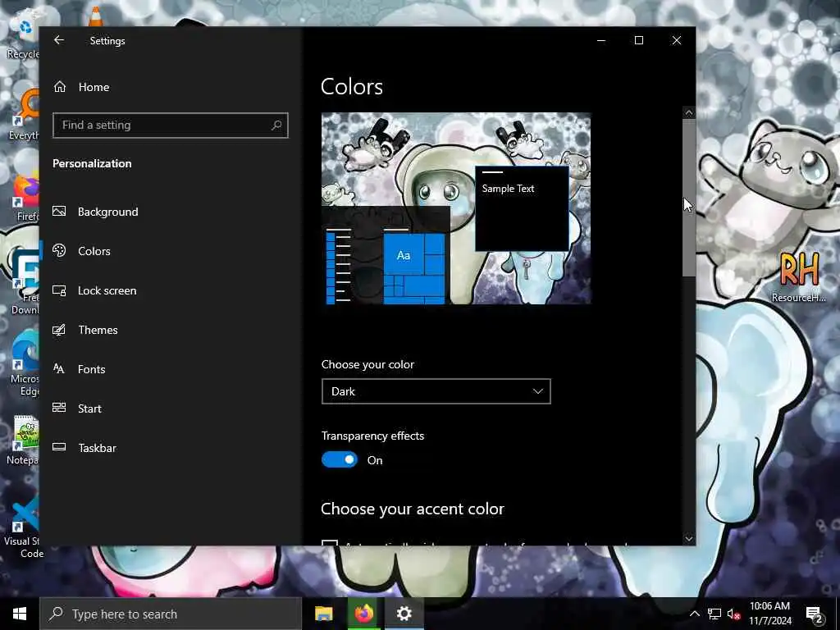Maximize the Settings window
The width and height of the screenshot is (840, 630).
point(638,40)
